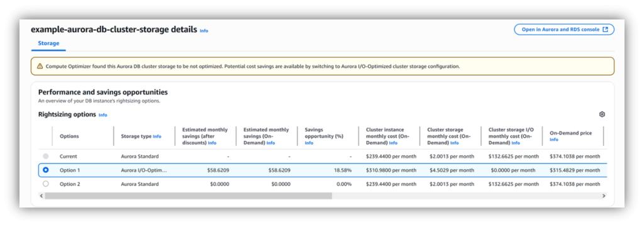Click the Current row label
Screen dimensions: 644x227
(68, 156)
